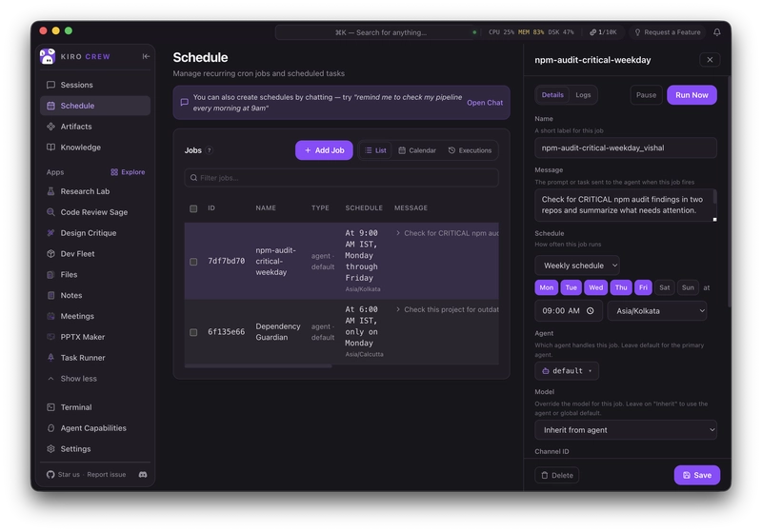Open the Inherit from agent model dropdown
Screen dimensions: 762x532
pyautogui.click(x=626, y=430)
